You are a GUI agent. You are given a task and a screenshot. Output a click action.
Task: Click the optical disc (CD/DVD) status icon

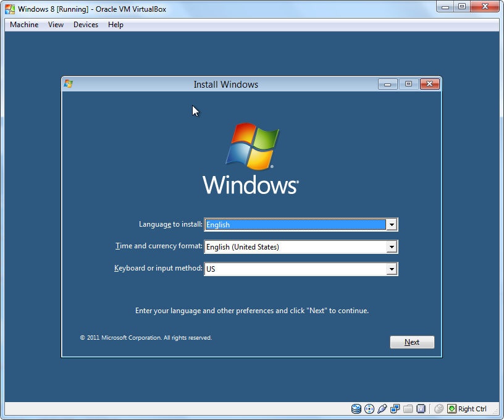point(369,409)
